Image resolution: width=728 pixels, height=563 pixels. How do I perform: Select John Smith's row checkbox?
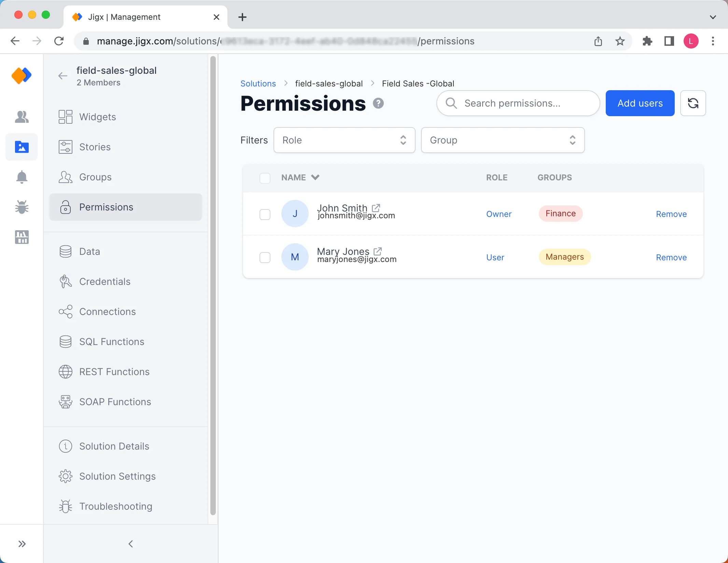tap(265, 214)
